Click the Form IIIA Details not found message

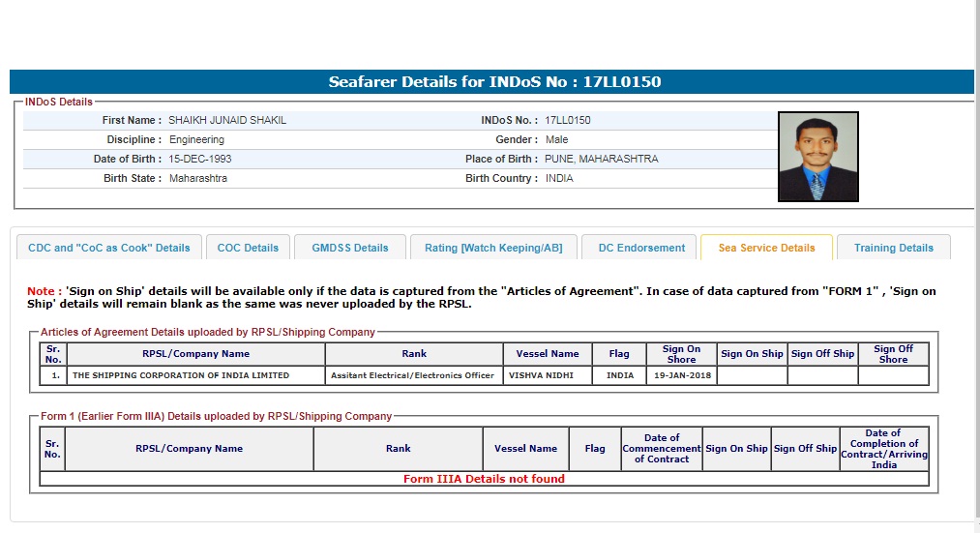tap(484, 479)
